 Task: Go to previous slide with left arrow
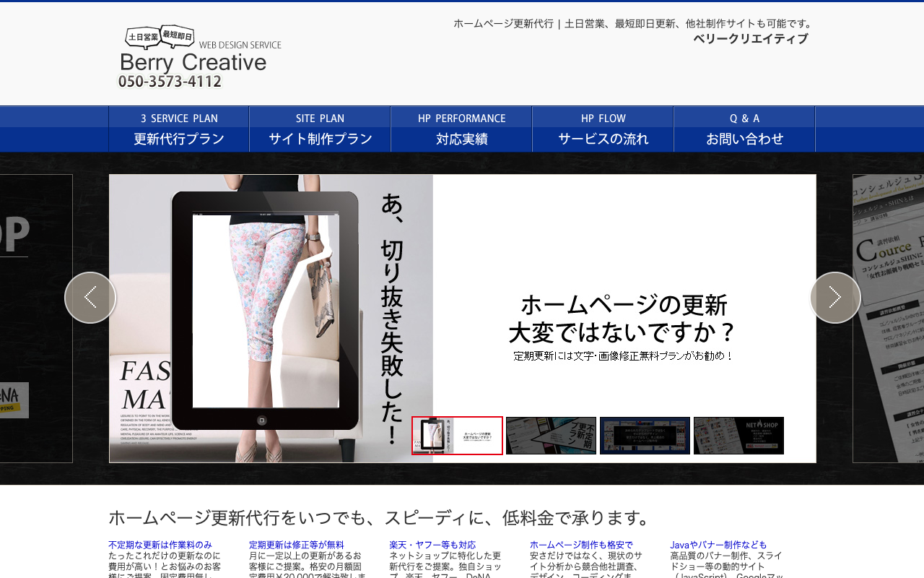click(90, 298)
